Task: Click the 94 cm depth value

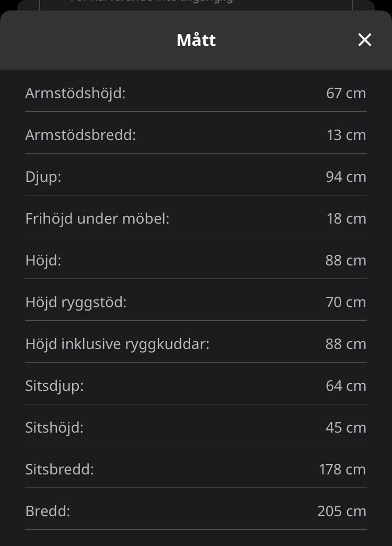Action: (x=346, y=177)
